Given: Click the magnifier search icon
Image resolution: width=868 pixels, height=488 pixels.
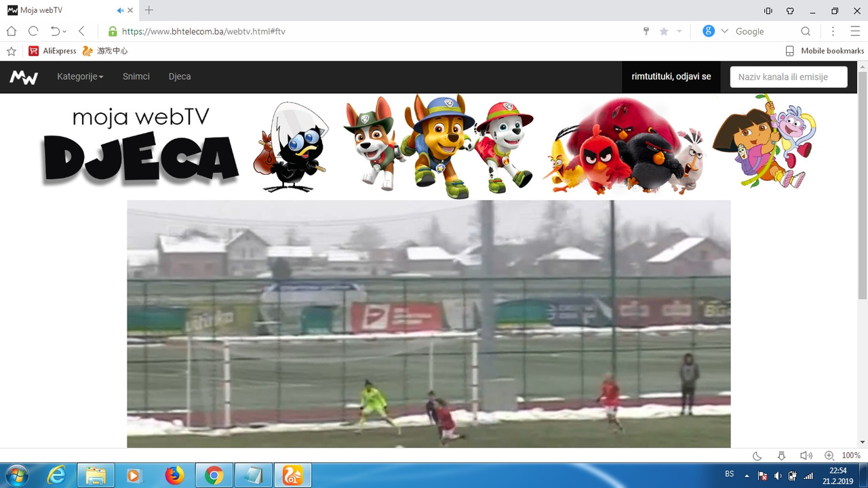Looking at the screenshot, I should tap(806, 31).
